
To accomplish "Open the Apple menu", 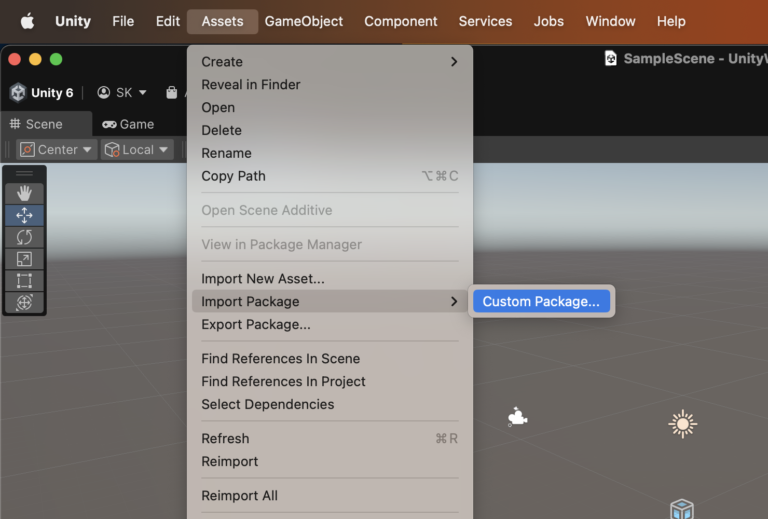I will click(x=27, y=21).
